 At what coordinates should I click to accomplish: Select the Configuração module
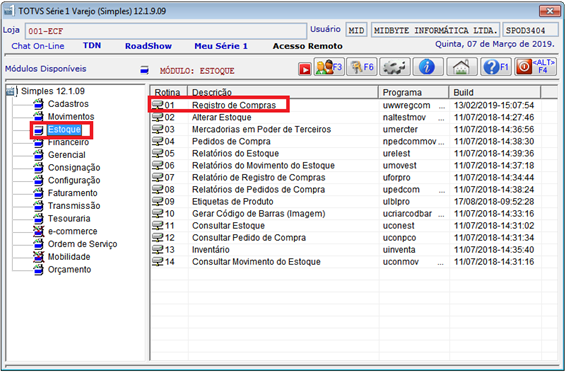pos(74,181)
